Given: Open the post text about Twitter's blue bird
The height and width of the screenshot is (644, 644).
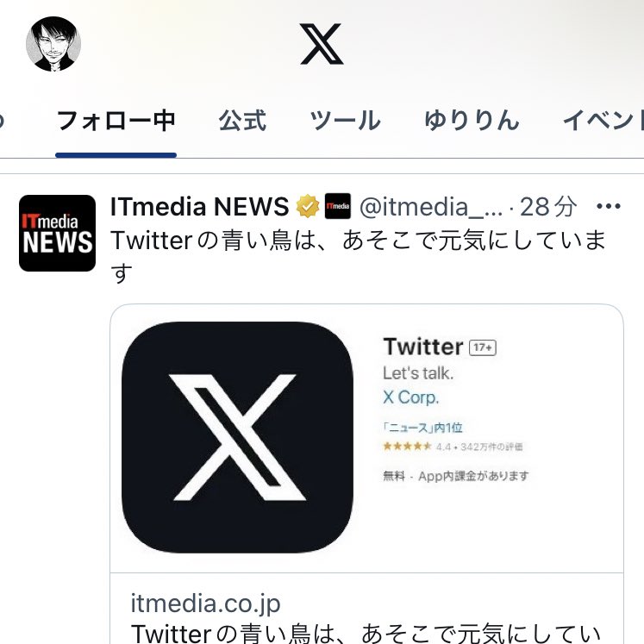Looking at the screenshot, I should pyautogui.click(x=358, y=256).
